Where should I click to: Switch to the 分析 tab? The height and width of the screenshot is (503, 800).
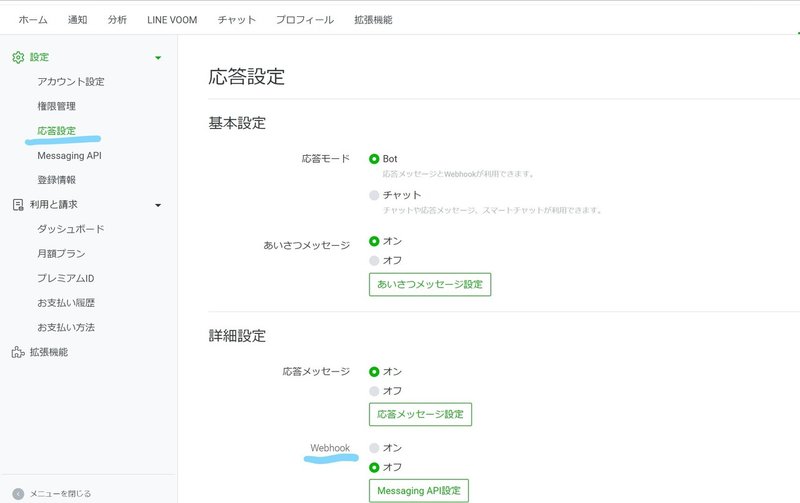click(x=117, y=20)
